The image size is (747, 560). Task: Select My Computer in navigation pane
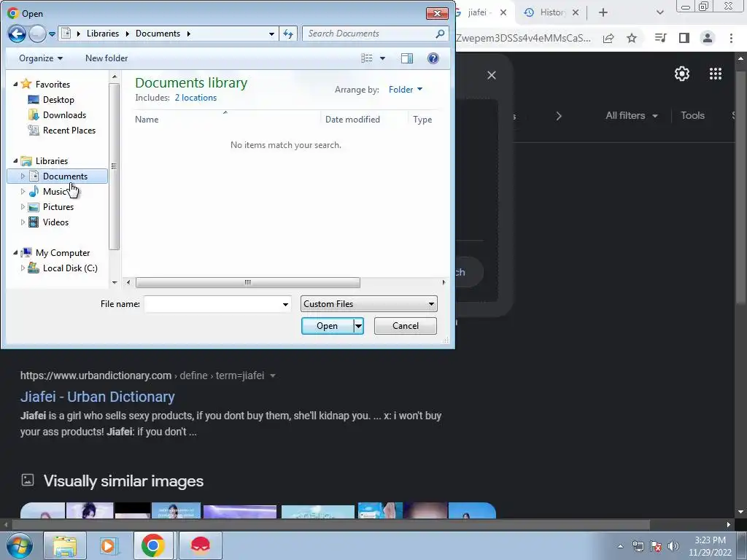[63, 253]
